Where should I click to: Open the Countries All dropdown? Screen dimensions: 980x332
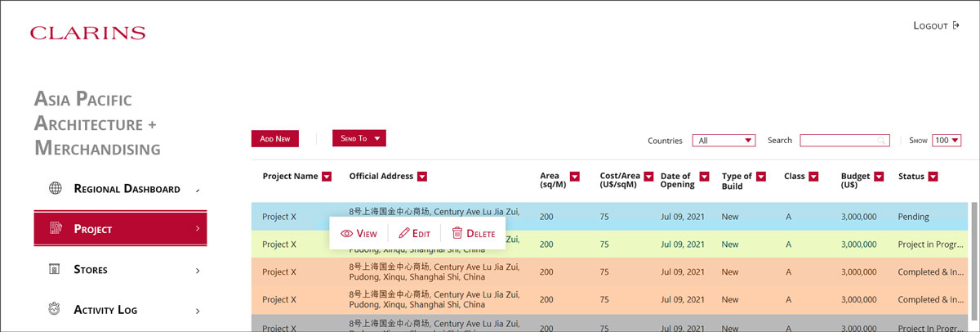[724, 141]
